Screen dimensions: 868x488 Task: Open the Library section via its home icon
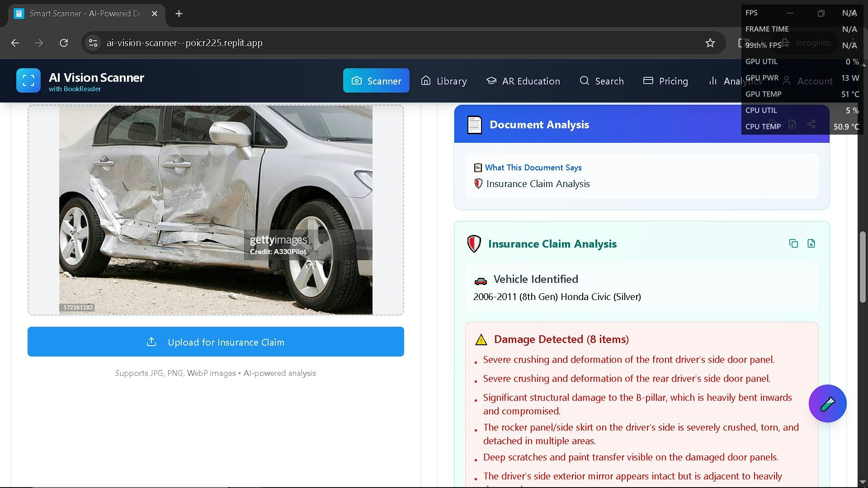coord(425,80)
